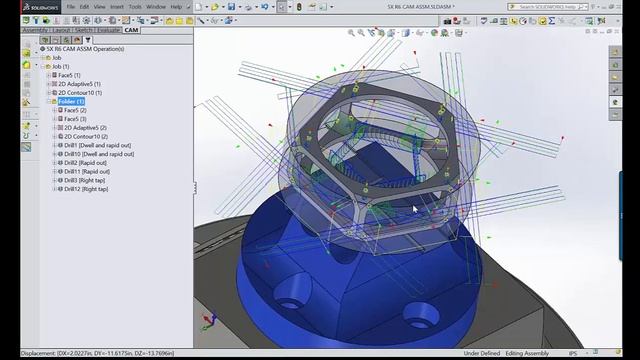Click the Sigma statistics toolbar icon

click(x=552, y=21)
